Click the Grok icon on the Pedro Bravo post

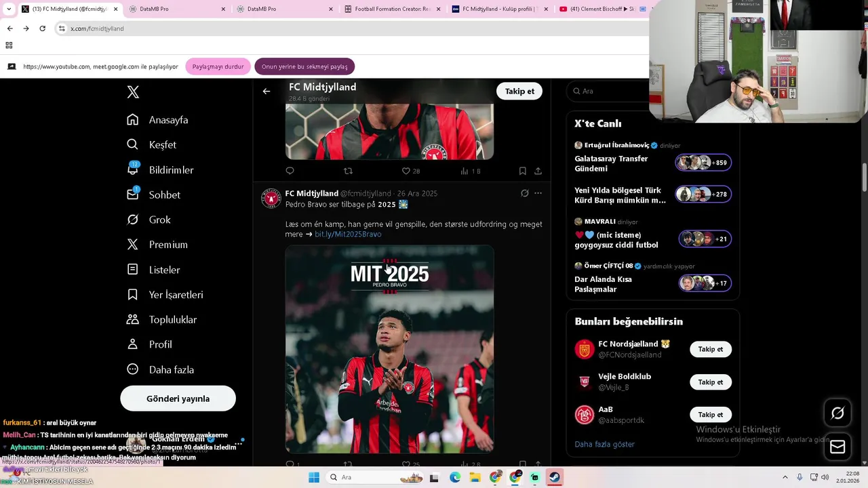[524, 193]
